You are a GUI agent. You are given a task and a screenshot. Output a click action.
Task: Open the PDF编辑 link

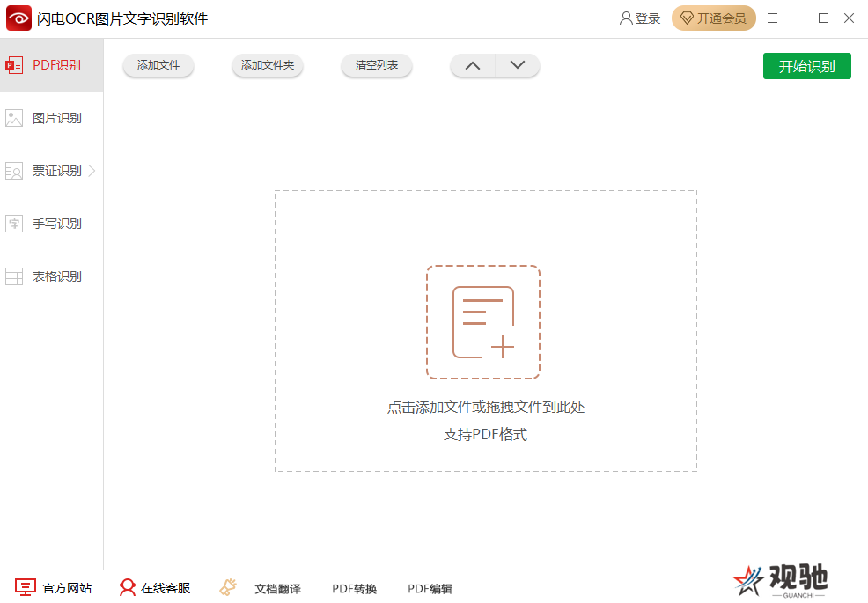pos(430,589)
